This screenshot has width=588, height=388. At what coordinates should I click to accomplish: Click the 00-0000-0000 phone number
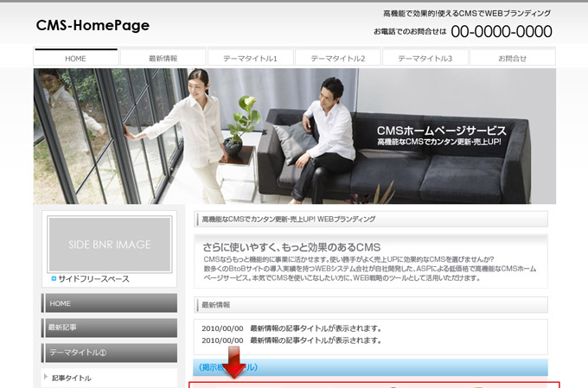click(x=501, y=32)
